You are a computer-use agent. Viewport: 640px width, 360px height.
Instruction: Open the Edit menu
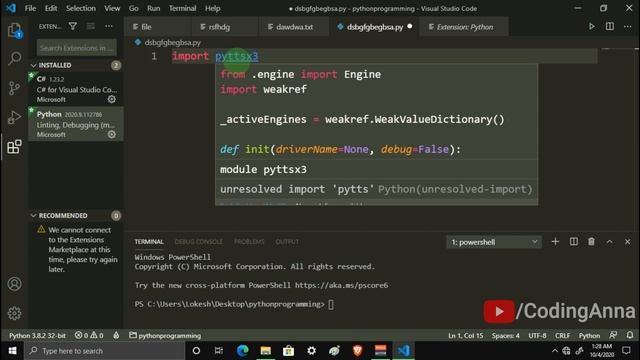51,8
